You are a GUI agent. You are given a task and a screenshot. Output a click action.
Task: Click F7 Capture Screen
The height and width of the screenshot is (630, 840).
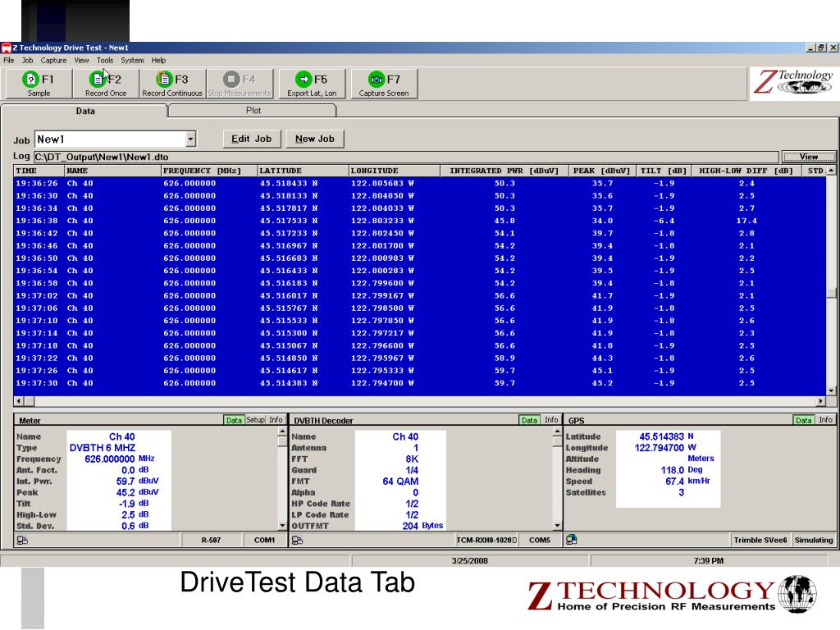[384, 84]
